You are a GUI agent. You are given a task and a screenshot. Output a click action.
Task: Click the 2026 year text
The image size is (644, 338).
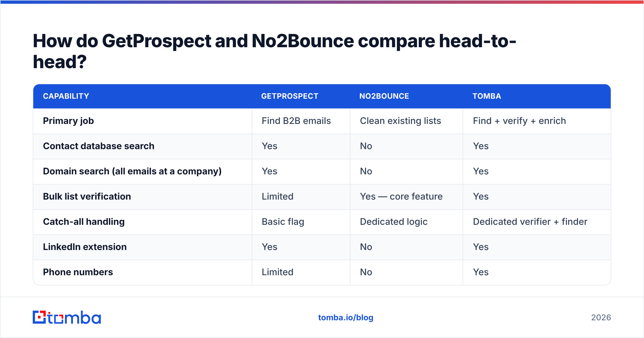(601, 318)
